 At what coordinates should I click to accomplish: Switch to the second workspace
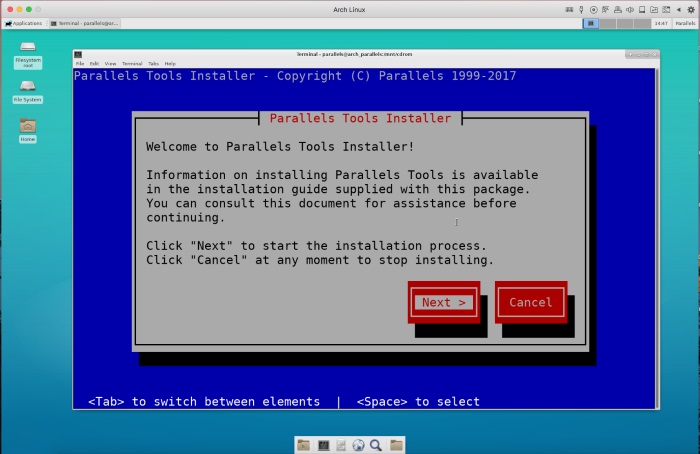(x=608, y=23)
